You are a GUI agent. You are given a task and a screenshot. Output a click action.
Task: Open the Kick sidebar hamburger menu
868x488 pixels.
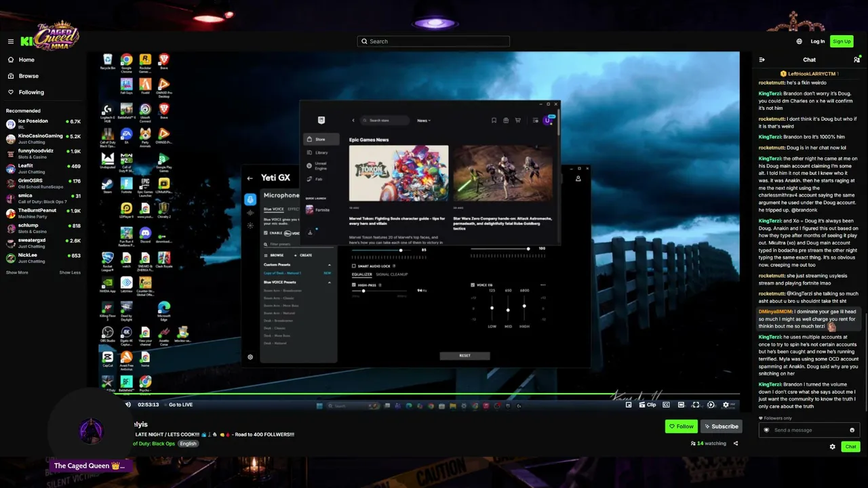point(11,41)
